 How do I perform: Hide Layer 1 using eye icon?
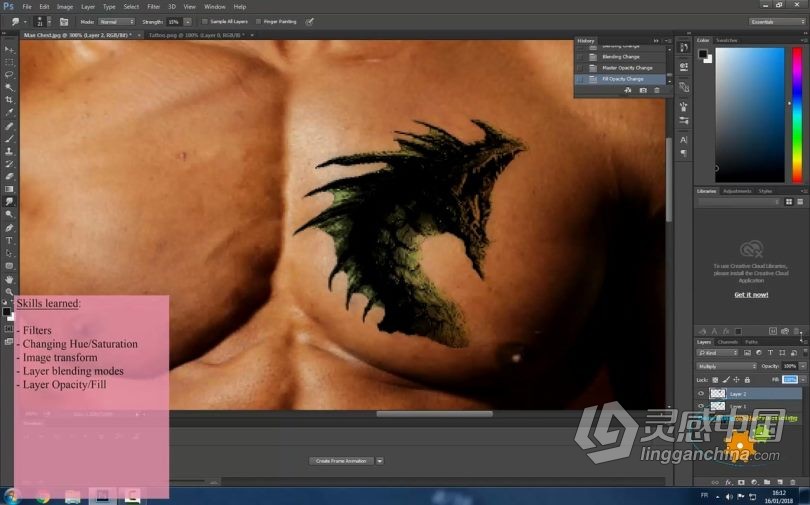(x=701, y=406)
